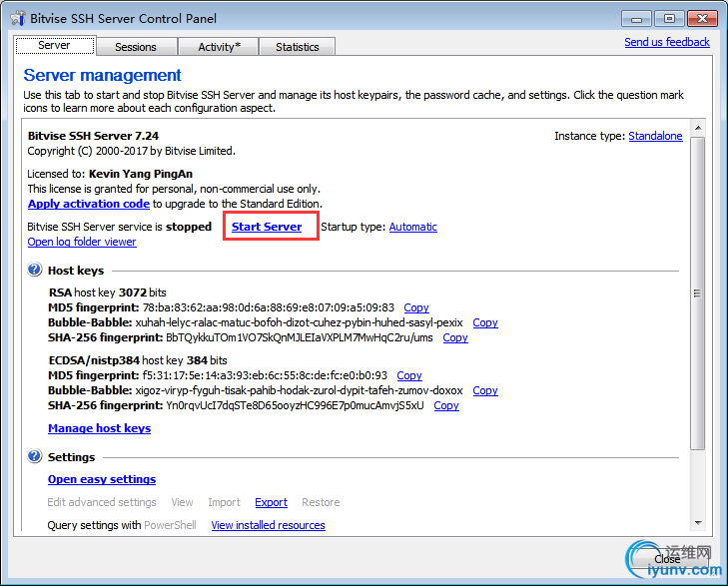The width and height of the screenshot is (728, 586).
Task: Click the RSA MD5 value '78:ba:83:62...'
Action: click(269, 307)
